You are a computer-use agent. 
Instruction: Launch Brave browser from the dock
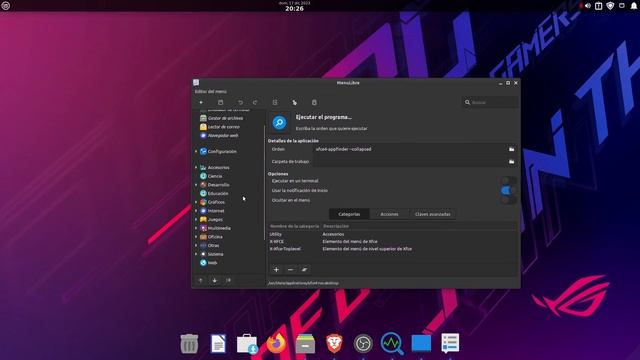tap(334, 343)
